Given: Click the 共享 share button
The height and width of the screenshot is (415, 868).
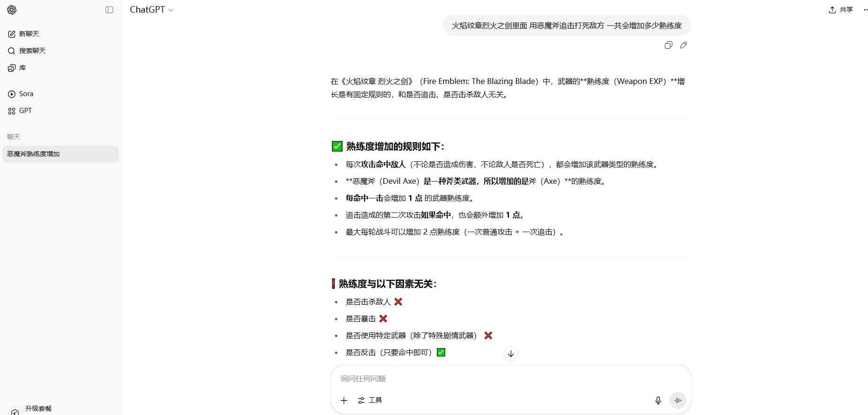Looking at the screenshot, I should pos(841,10).
